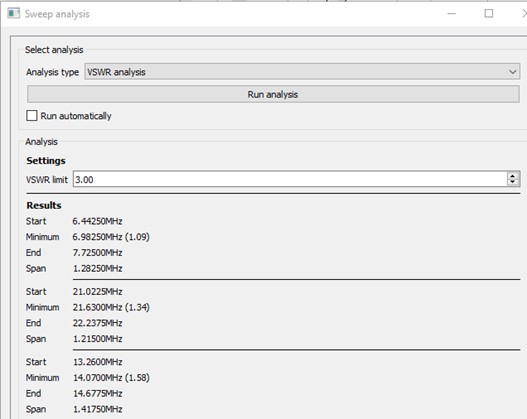
Task: Select the 6.98250MHz minimum result
Action: click(111, 237)
